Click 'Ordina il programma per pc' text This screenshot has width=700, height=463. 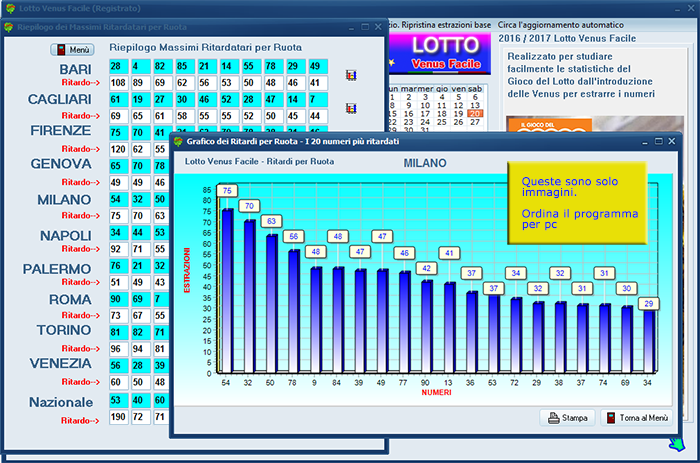pyautogui.click(x=579, y=219)
